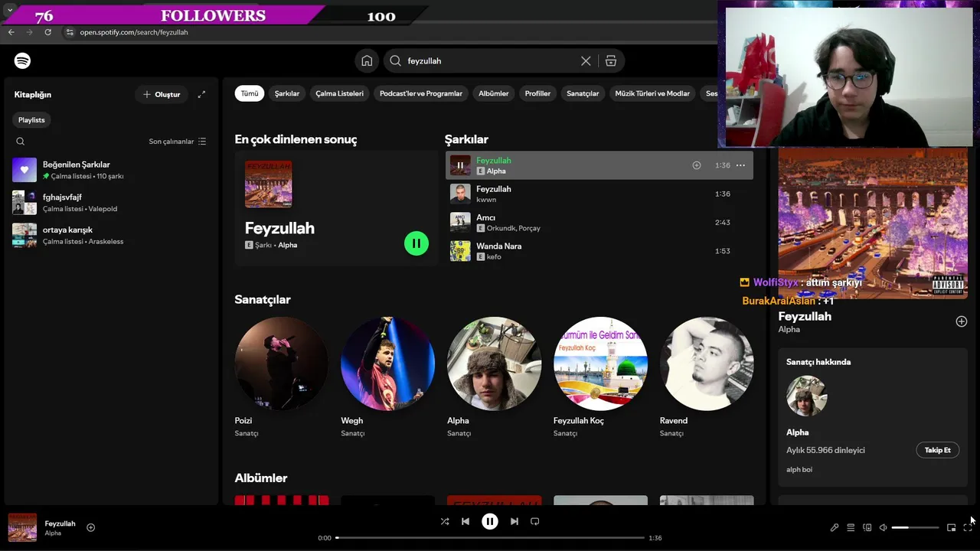The height and width of the screenshot is (551, 980).
Task: Open Alpha link under the right panel title
Action: [x=789, y=329]
